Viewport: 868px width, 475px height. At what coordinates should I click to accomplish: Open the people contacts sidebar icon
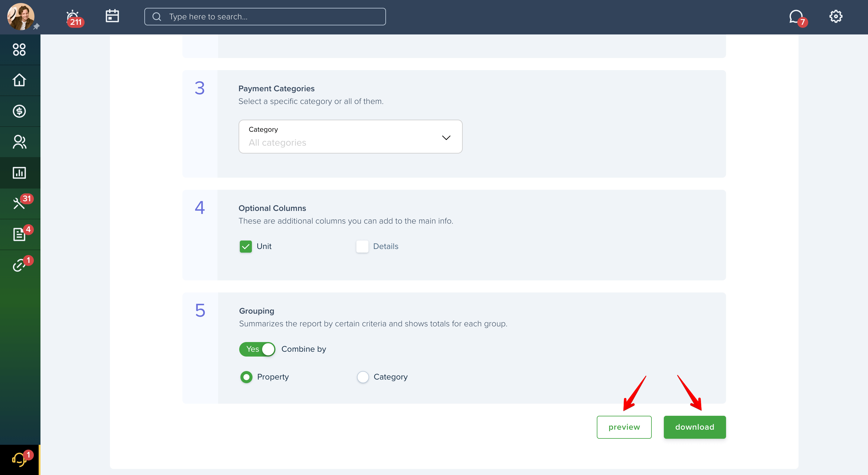coord(19,142)
